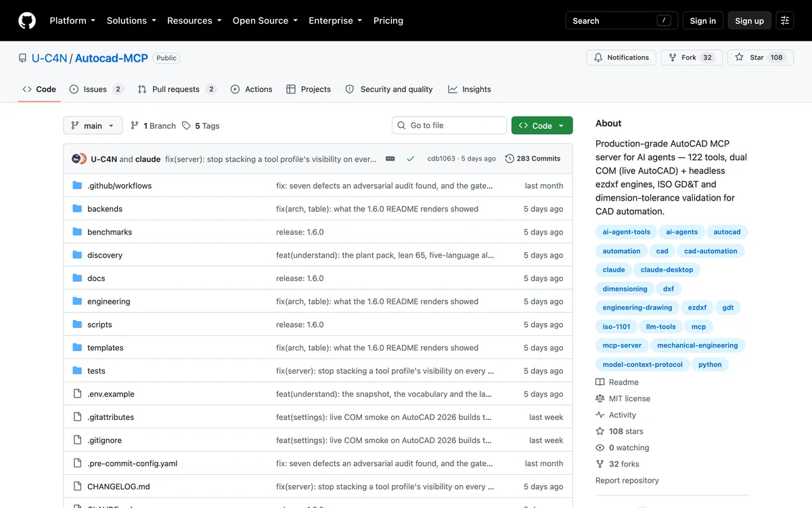812x508 pixels.
Task: Switch to the Actions tab
Action: click(251, 89)
